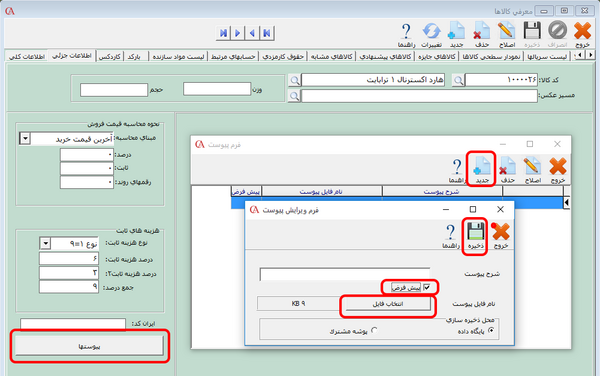Click the ایران کد input field
The height and width of the screenshot is (376, 600).
[x=73, y=324]
